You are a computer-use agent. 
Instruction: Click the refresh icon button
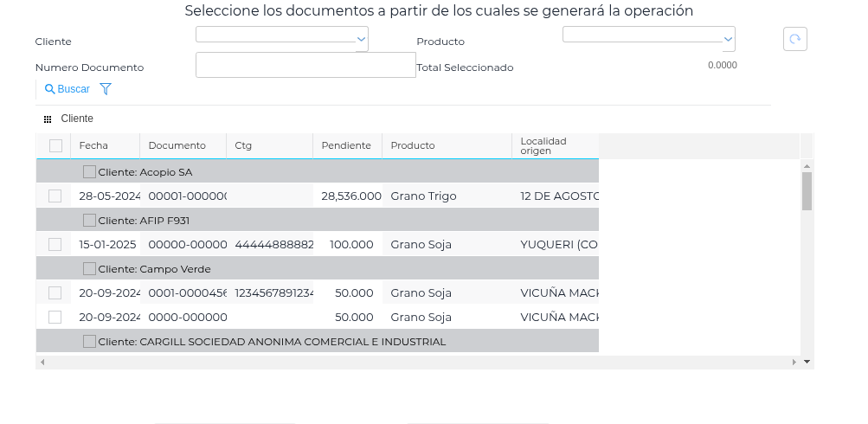click(x=794, y=39)
